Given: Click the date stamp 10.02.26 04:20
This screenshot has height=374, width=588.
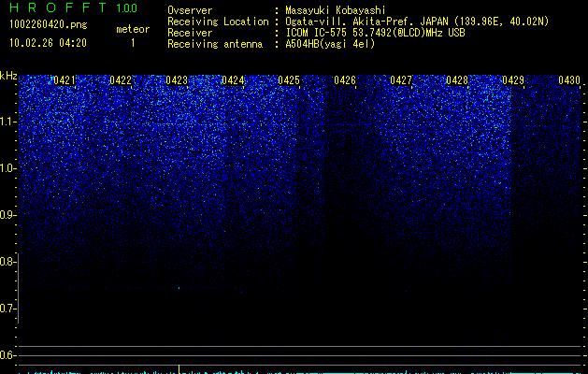Looking at the screenshot, I should (48, 43).
